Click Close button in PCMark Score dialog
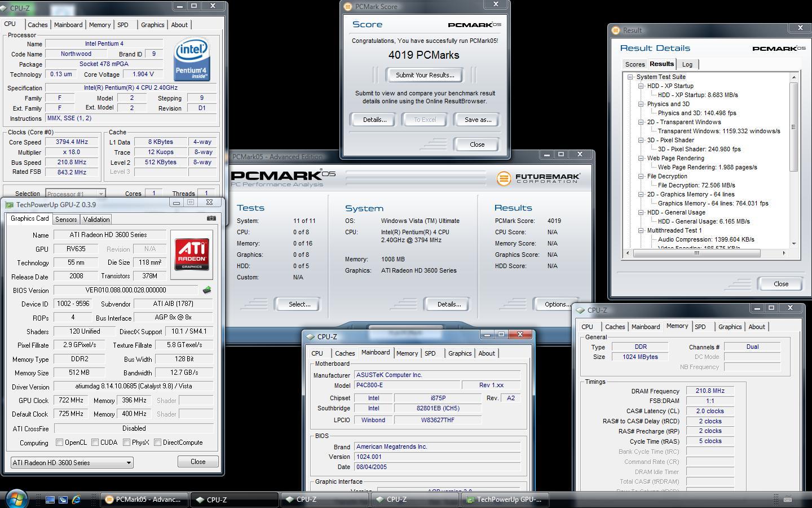Viewport: 812px width, 508px height. pyautogui.click(x=477, y=144)
